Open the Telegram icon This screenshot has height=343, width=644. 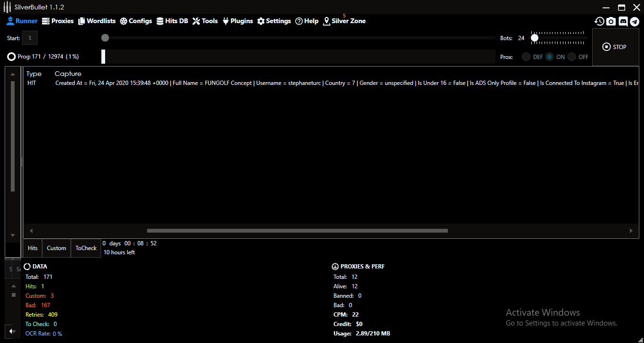[x=635, y=21]
